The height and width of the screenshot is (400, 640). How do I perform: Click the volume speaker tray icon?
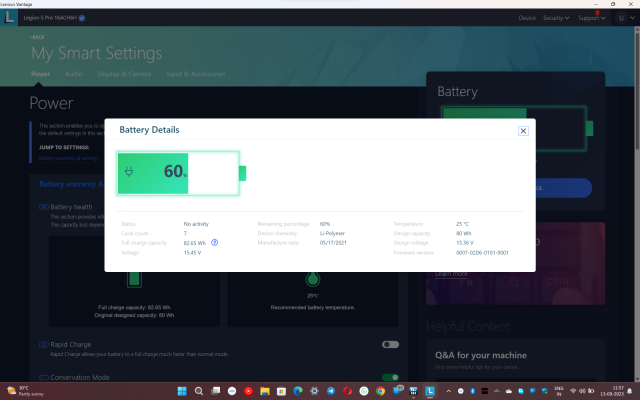click(582, 391)
